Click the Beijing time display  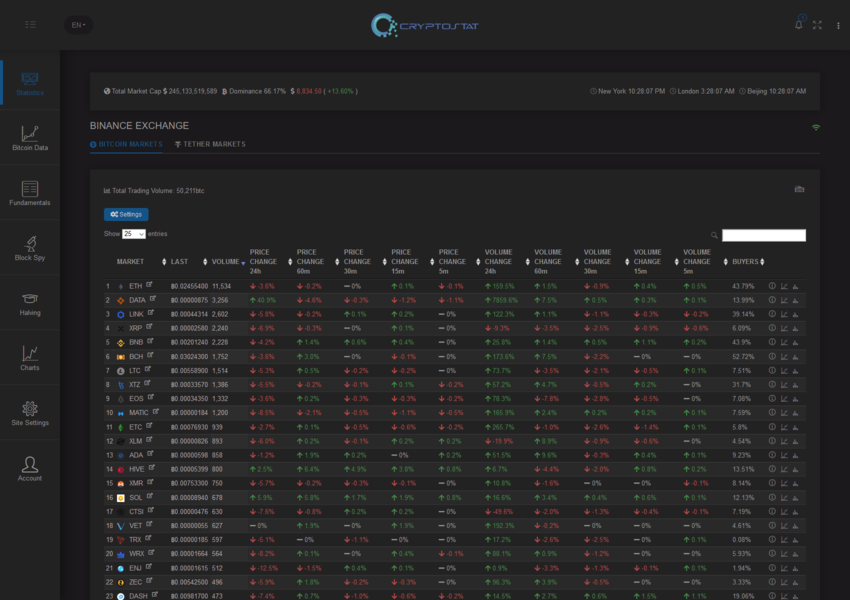pos(772,91)
